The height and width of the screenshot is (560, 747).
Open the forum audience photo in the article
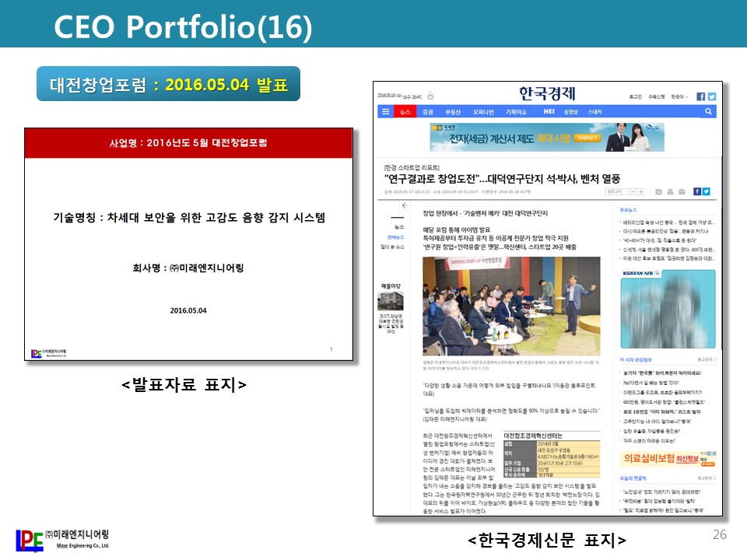tap(511, 306)
